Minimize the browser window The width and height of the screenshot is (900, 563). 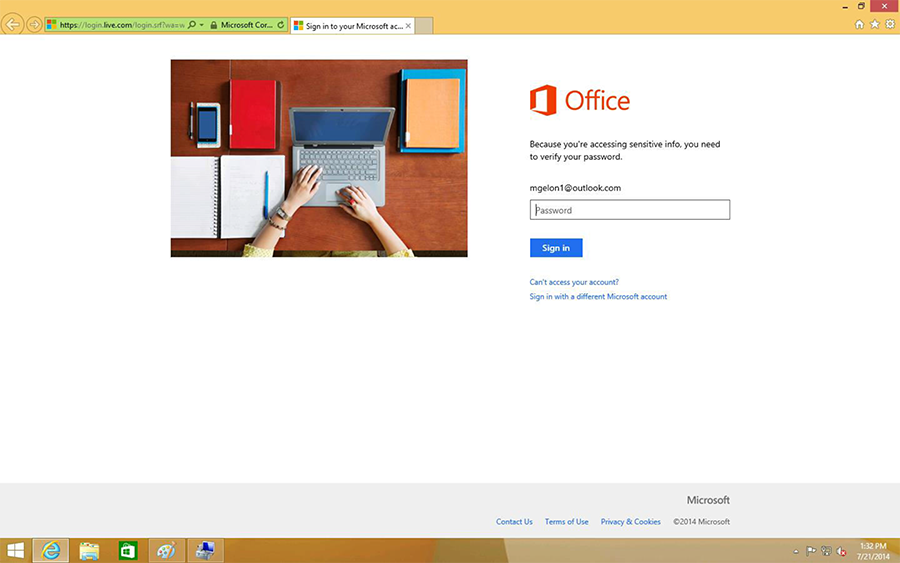point(845,7)
